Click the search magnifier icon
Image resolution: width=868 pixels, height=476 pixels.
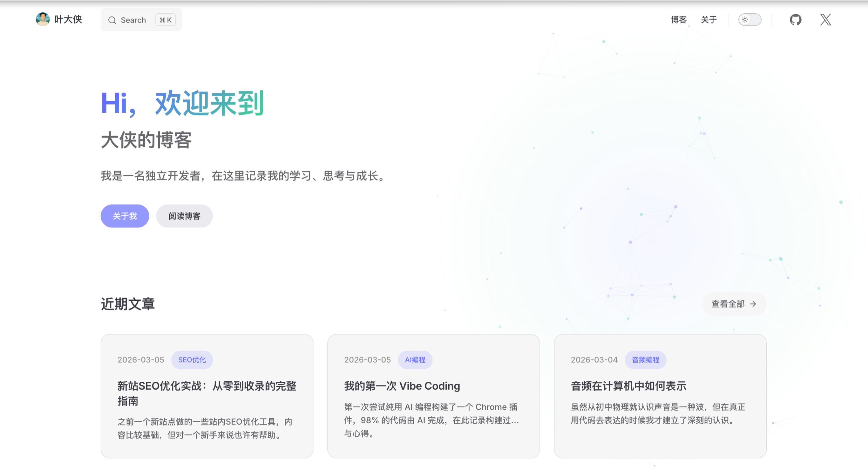tap(112, 20)
